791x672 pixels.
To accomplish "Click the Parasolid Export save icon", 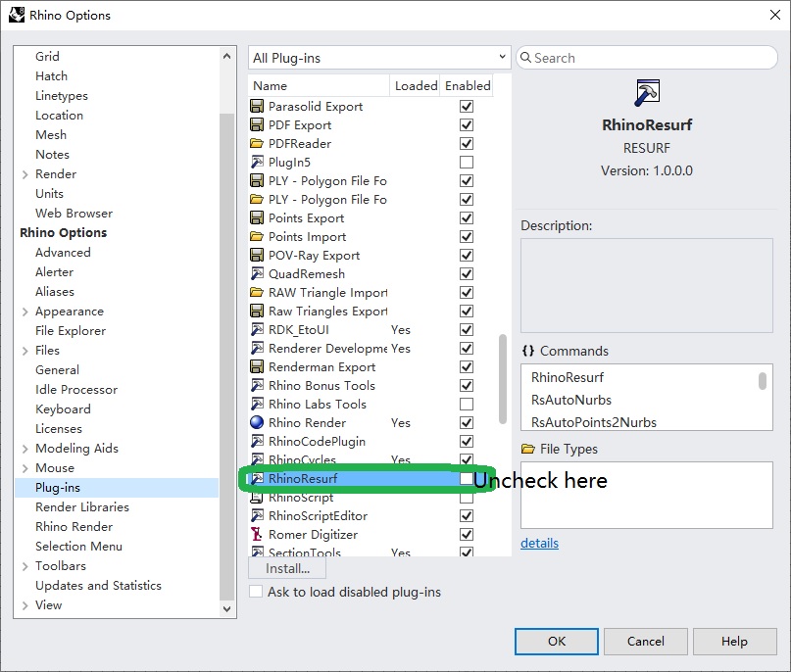I will pos(257,107).
